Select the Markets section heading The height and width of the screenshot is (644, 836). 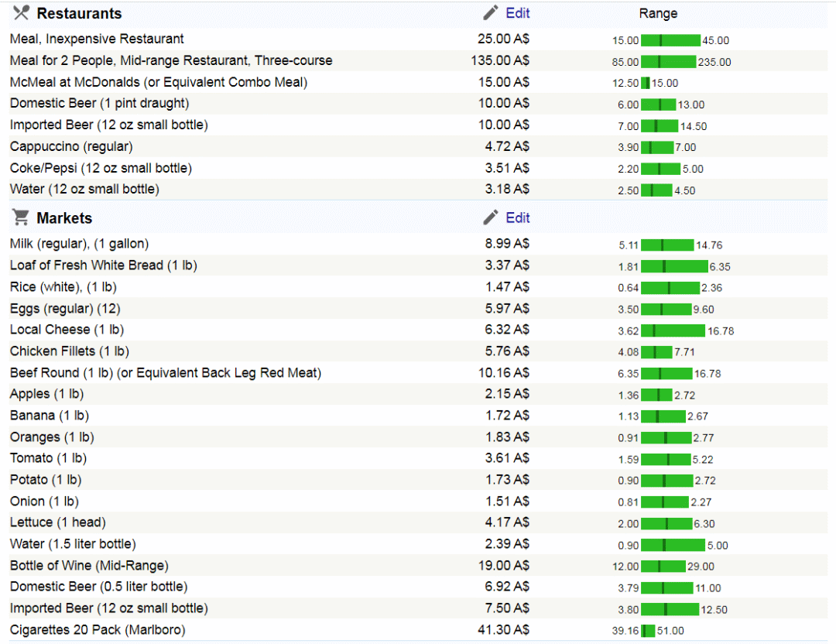[64, 219]
